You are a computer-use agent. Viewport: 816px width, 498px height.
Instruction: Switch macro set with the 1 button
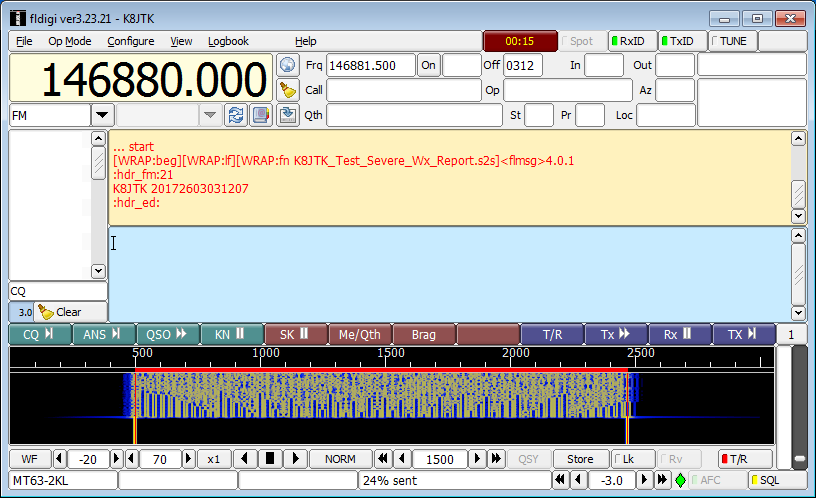coord(791,334)
